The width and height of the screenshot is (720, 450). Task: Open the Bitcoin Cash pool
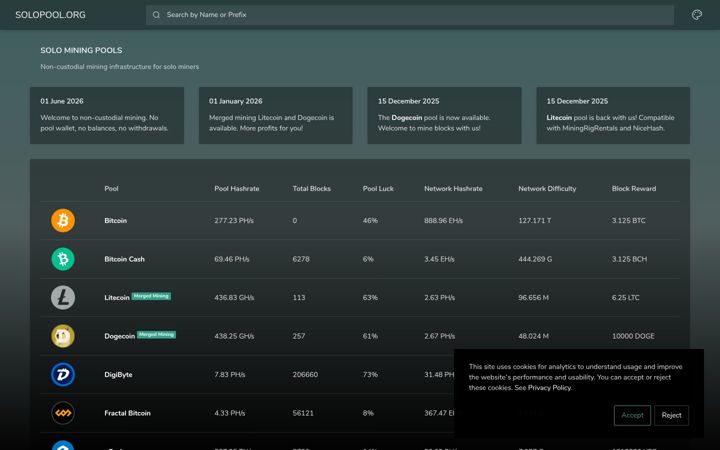124,259
